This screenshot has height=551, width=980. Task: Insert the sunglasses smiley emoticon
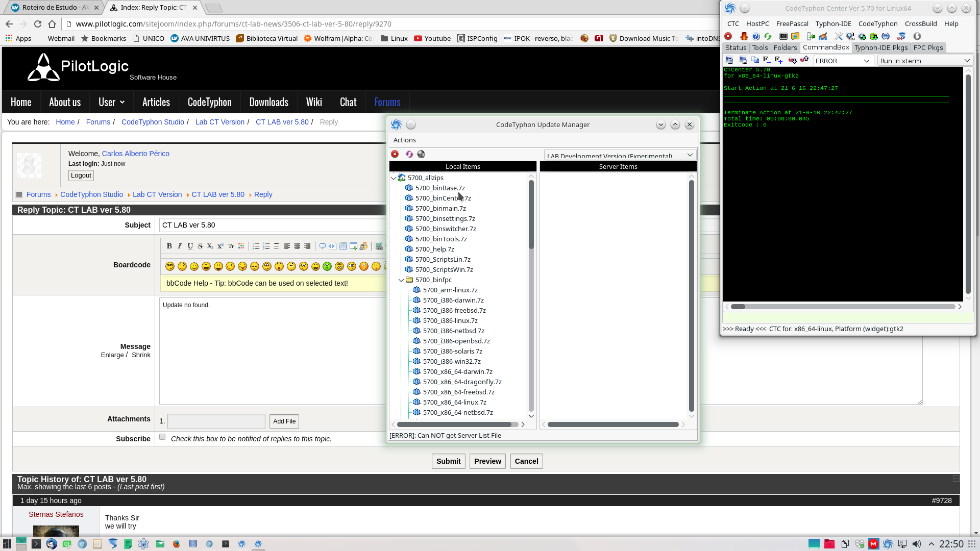tap(170, 266)
